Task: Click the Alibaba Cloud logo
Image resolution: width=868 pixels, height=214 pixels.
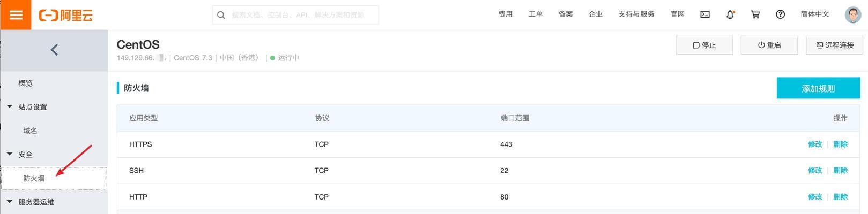Action: [66, 15]
